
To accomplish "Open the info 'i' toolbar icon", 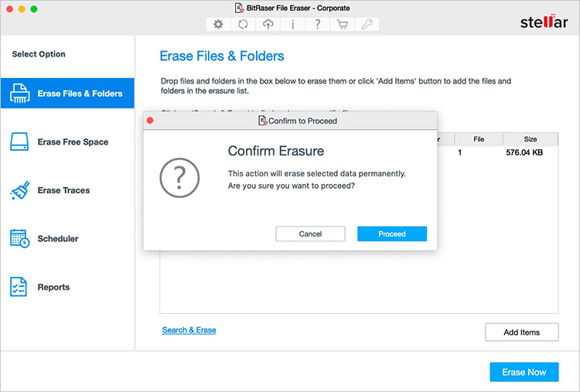I will pyautogui.click(x=292, y=25).
